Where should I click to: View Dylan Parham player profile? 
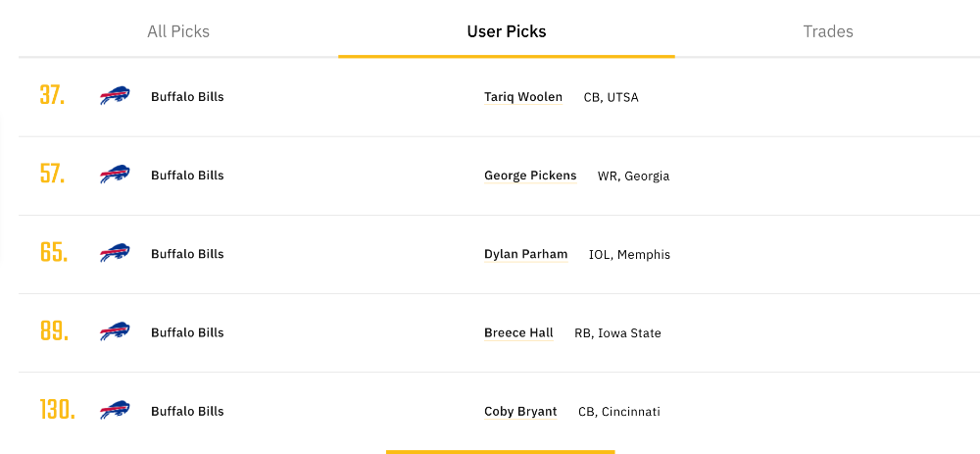click(525, 254)
